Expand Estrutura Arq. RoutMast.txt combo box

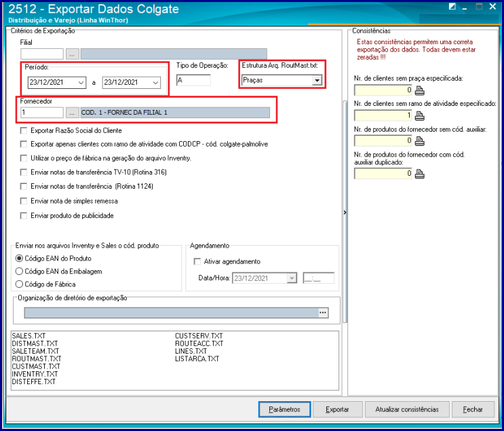(x=317, y=80)
